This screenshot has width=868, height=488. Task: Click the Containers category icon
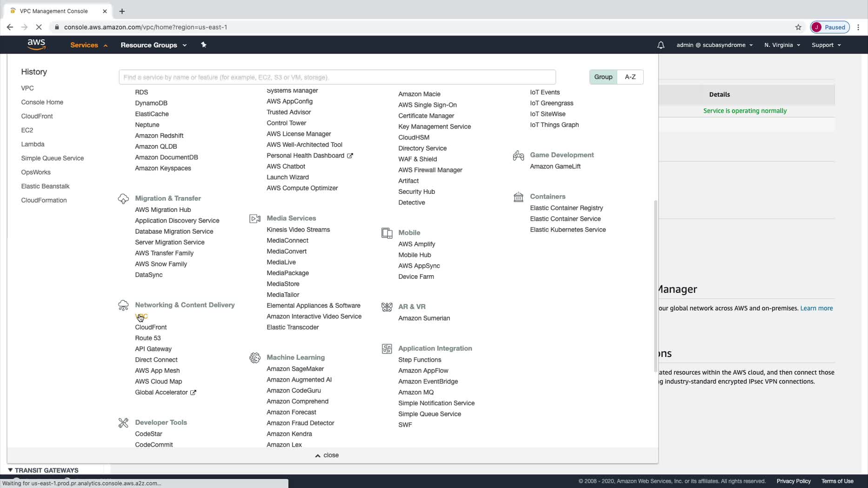pyautogui.click(x=518, y=197)
